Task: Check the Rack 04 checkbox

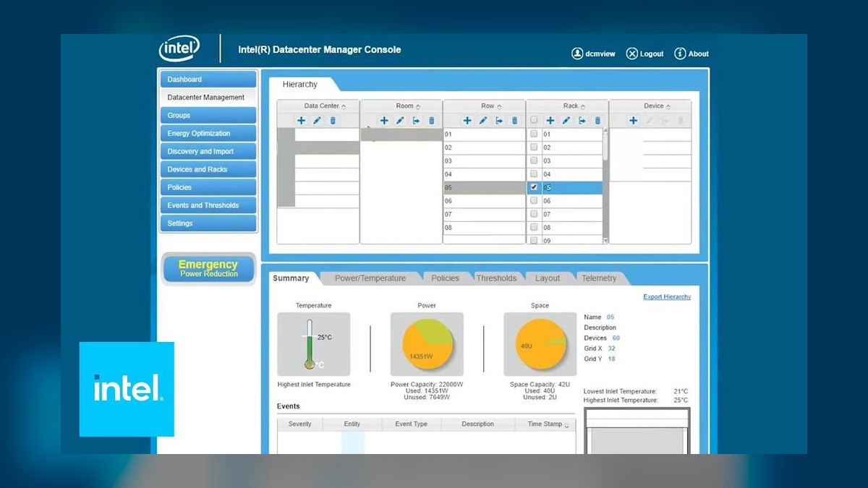Action: click(x=534, y=174)
